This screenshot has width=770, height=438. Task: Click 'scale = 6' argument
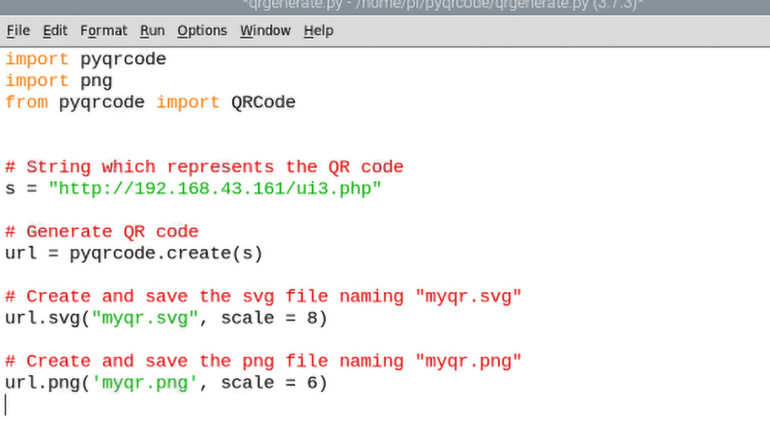coord(273,383)
